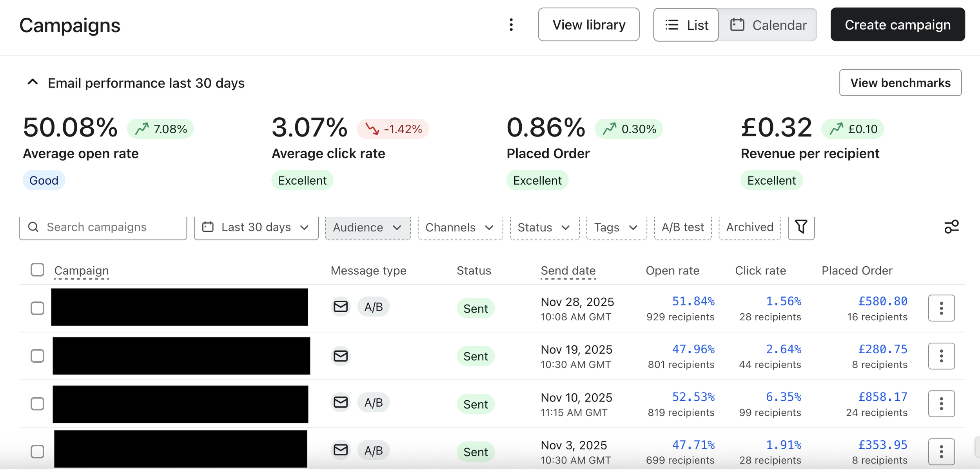The image size is (980, 469).
Task: Expand the Channels filter dropdown
Action: pyautogui.click(x=459, y=227)
